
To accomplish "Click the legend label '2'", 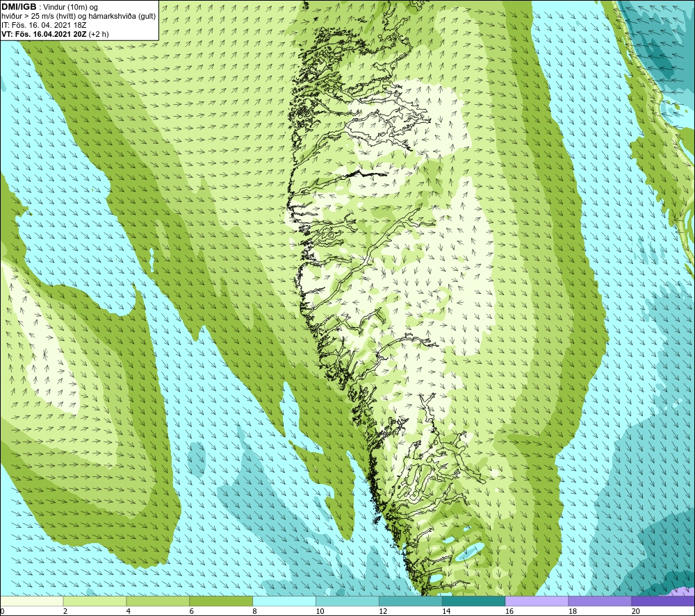I will (65, 612).
